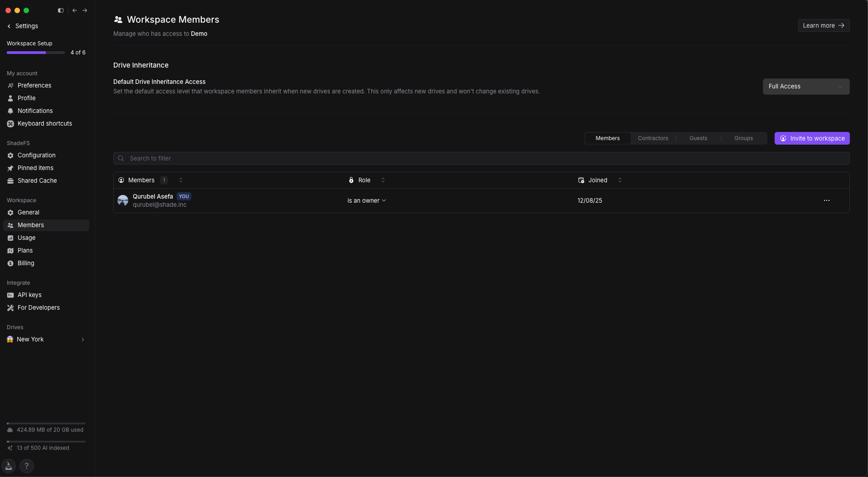Open the help question mark icon
The height and width of the screenshot is (477, 868).
pos(27,466)
